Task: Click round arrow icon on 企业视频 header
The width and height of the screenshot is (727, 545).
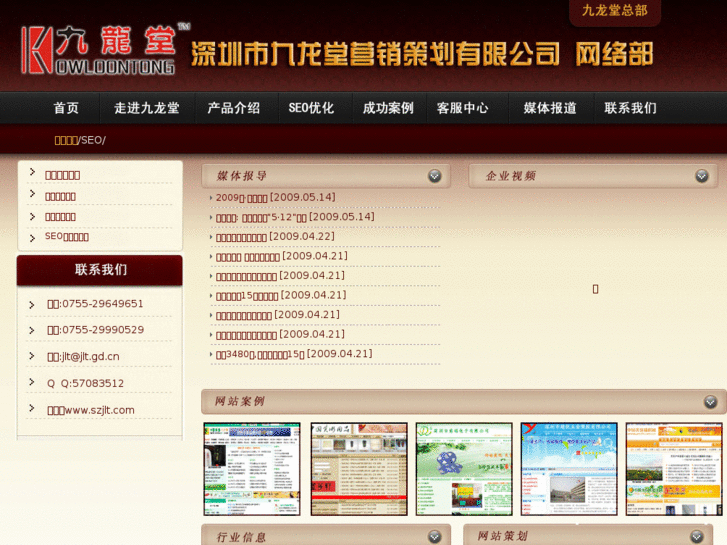Action: point(702,176)
